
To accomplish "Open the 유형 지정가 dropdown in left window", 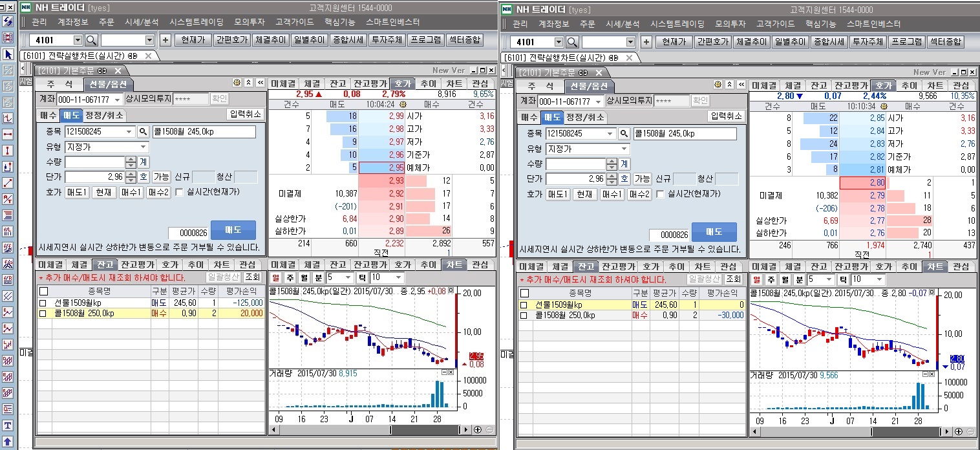I will coord(144,147).
